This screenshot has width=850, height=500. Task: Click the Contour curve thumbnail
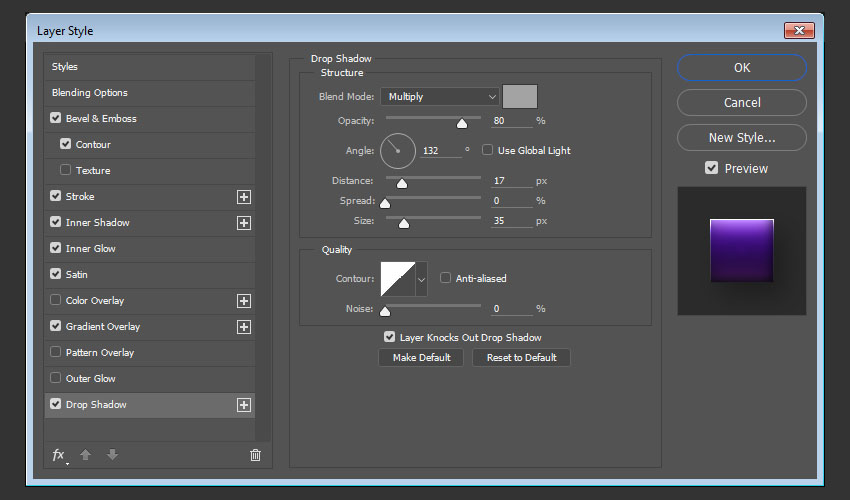[x=397, y=279]
